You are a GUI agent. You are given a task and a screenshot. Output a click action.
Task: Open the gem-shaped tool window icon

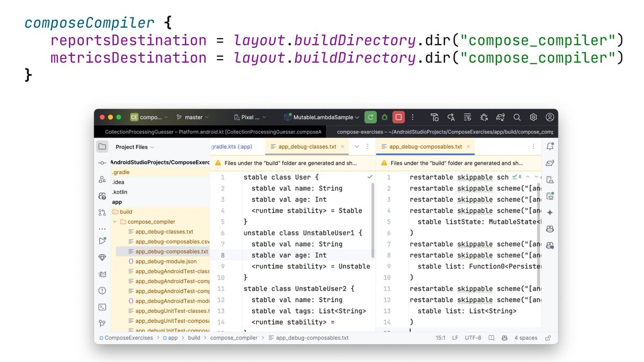tap(102, 258)
